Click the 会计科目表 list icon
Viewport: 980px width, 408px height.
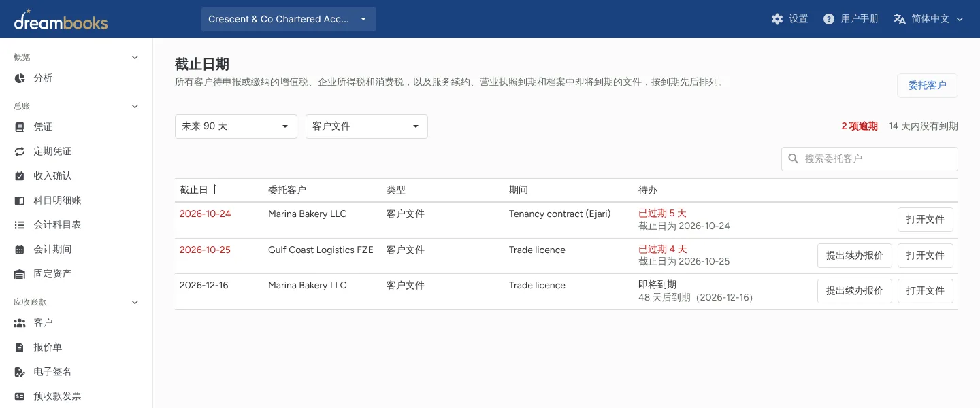click(20, 225)
